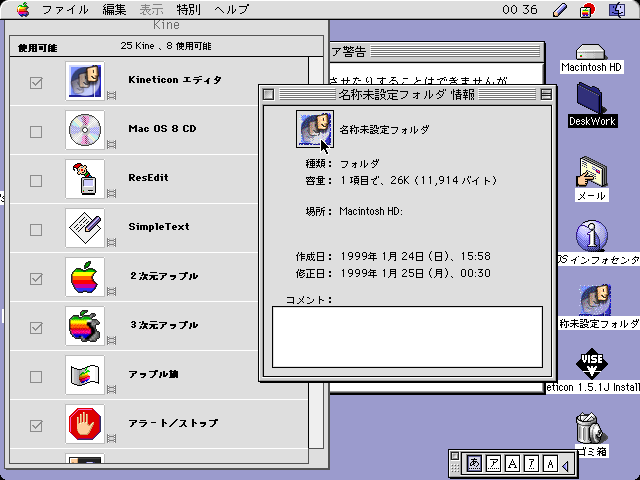This screenshot has height=480, width=640.
Task: Click the film-strip icon beside SimpleText
Action: 111,242
